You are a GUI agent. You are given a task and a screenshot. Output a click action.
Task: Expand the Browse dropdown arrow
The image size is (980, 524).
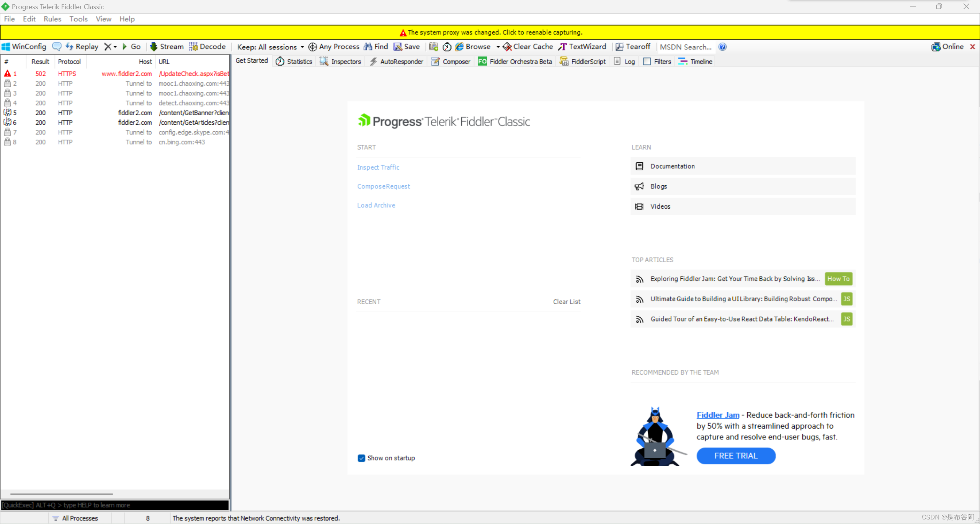498,47
